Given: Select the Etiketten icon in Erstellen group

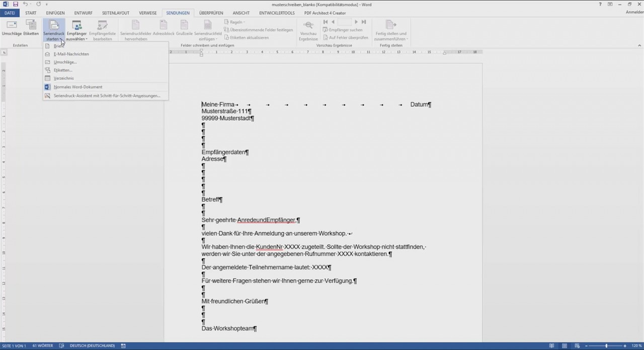Looking at the screenshot, I should (30, 26).
